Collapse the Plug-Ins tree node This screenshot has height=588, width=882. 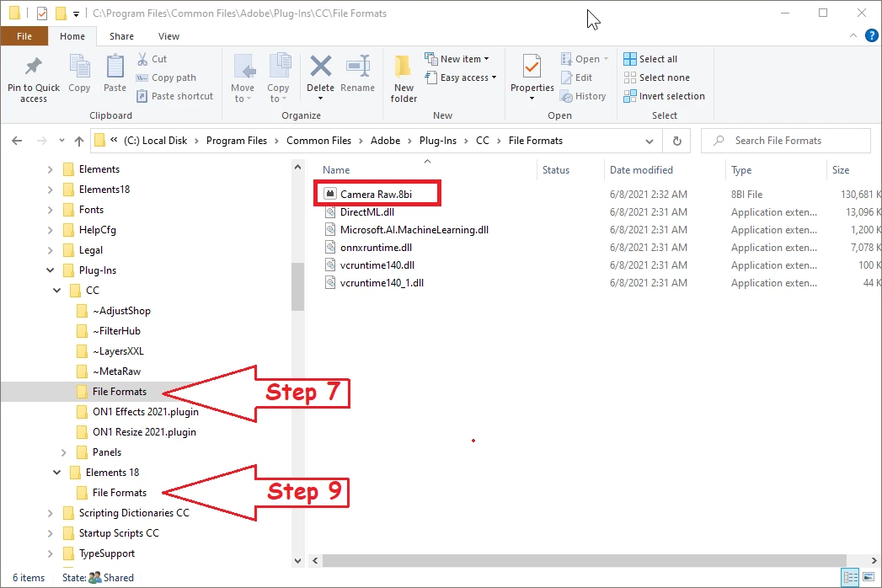50,270
